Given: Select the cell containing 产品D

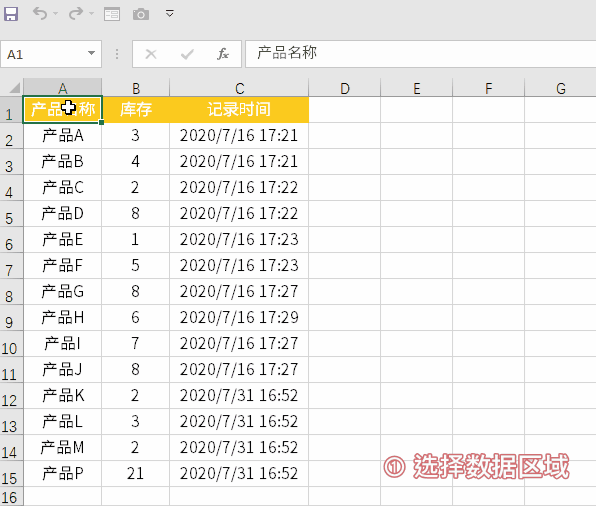Looking at the screenshot, I should [63, 214].
